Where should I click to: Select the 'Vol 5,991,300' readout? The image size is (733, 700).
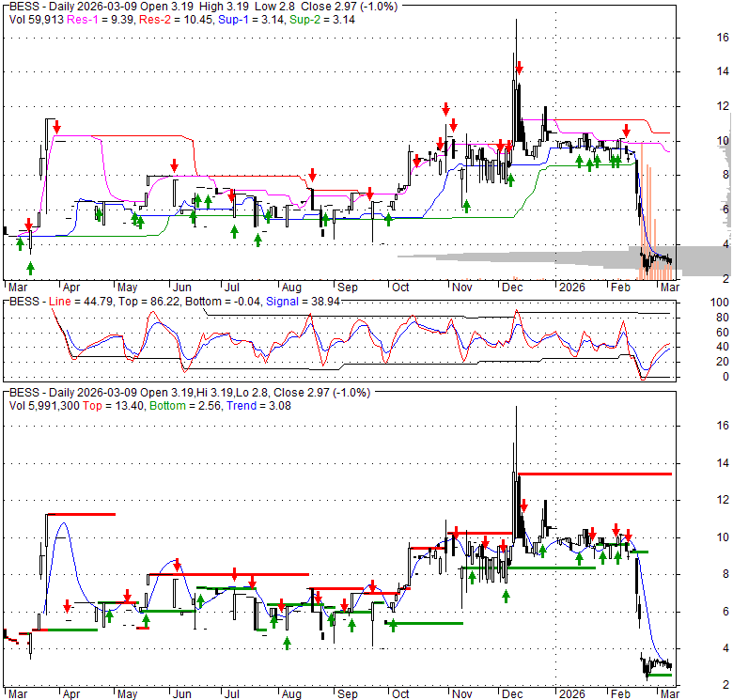[x=44, y=406]
